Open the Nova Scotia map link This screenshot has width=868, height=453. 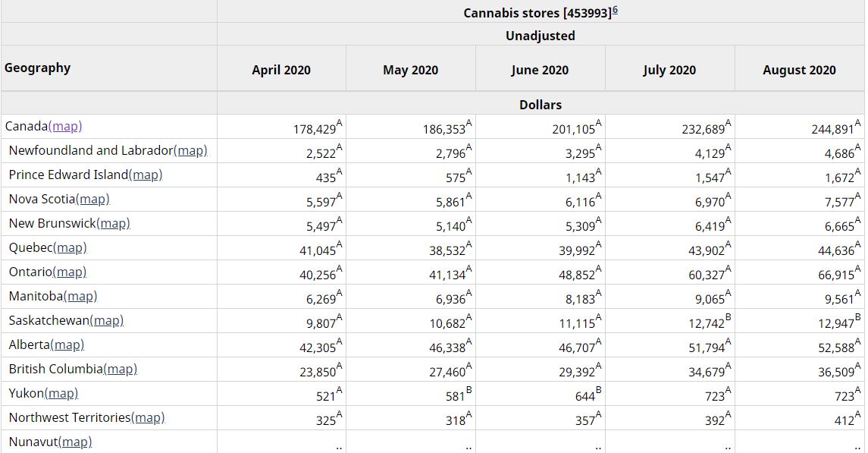(92, 200)
